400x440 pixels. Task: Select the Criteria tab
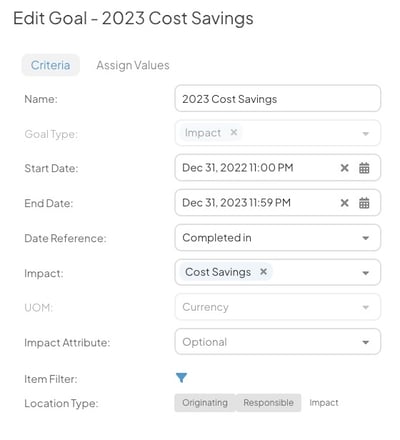[x=51, y=65]
